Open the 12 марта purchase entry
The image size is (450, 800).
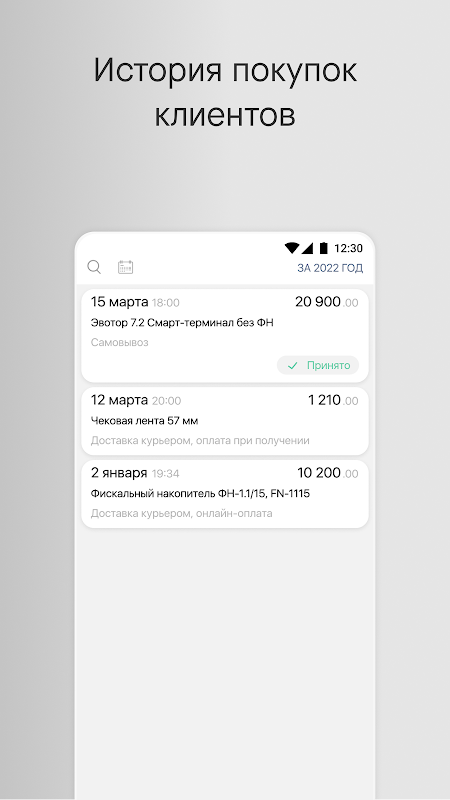[225, 421]
